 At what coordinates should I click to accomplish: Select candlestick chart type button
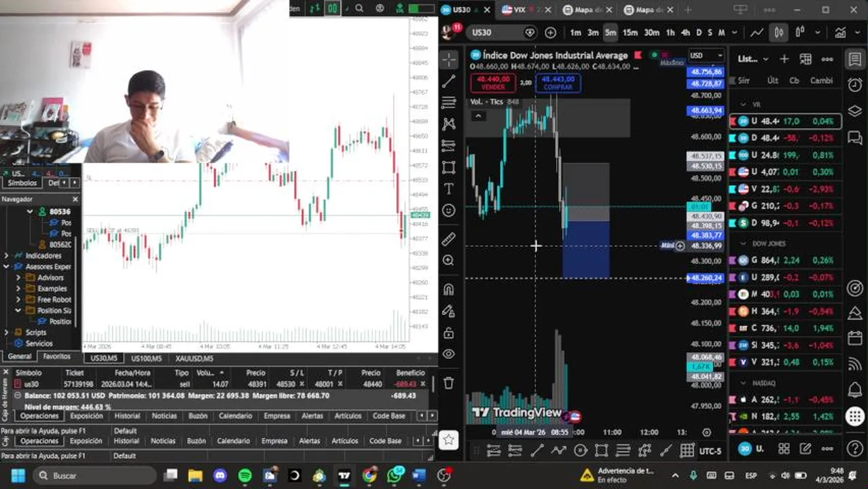778,33
